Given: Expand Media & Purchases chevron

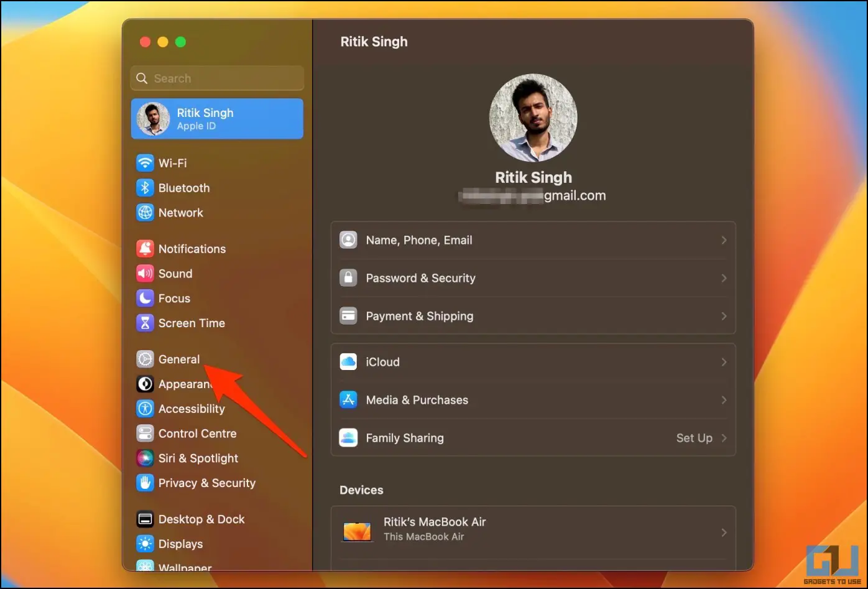Looking at the screenshot, I should pyautogui.click(x=724, y=400).
